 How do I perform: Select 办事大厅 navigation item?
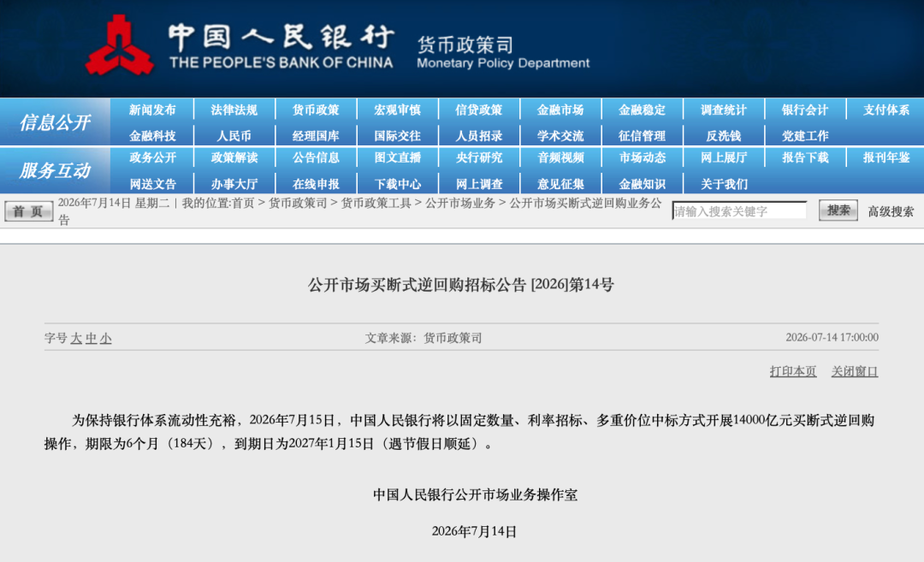click(x=234, y=185)
